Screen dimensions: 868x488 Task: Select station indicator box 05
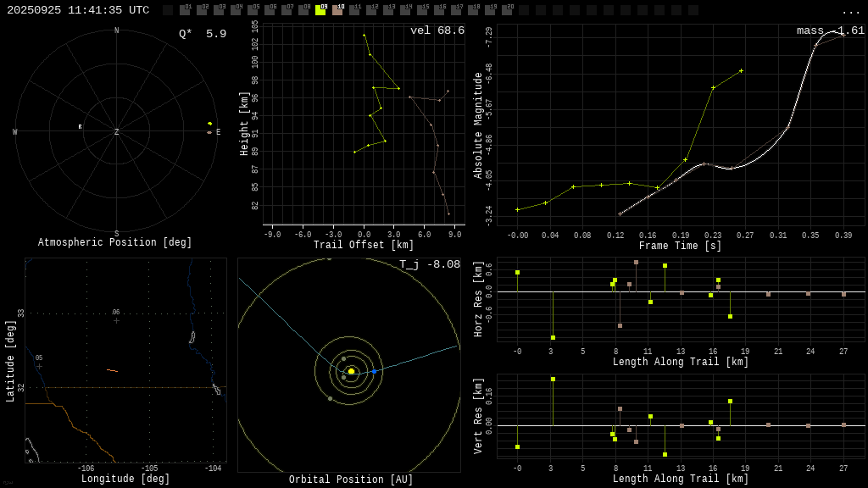(253, 10)
